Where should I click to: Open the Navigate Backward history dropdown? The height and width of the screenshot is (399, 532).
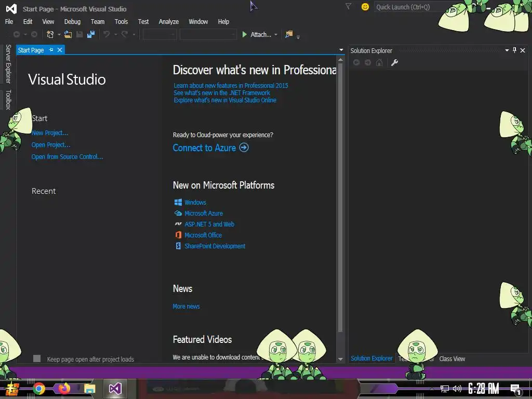pos(25,35)
